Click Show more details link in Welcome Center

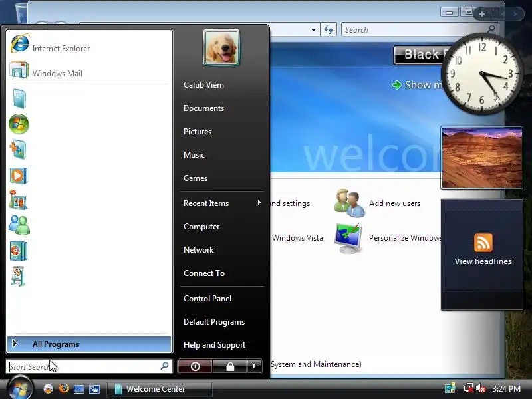419,85
